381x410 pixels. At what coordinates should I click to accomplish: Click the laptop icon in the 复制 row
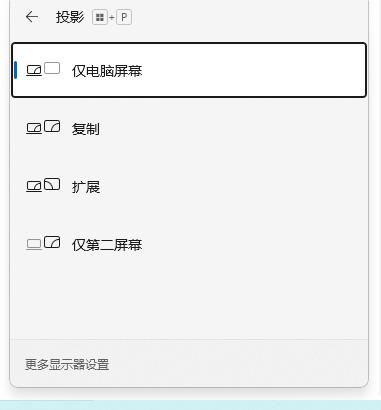tap(34, 129)
